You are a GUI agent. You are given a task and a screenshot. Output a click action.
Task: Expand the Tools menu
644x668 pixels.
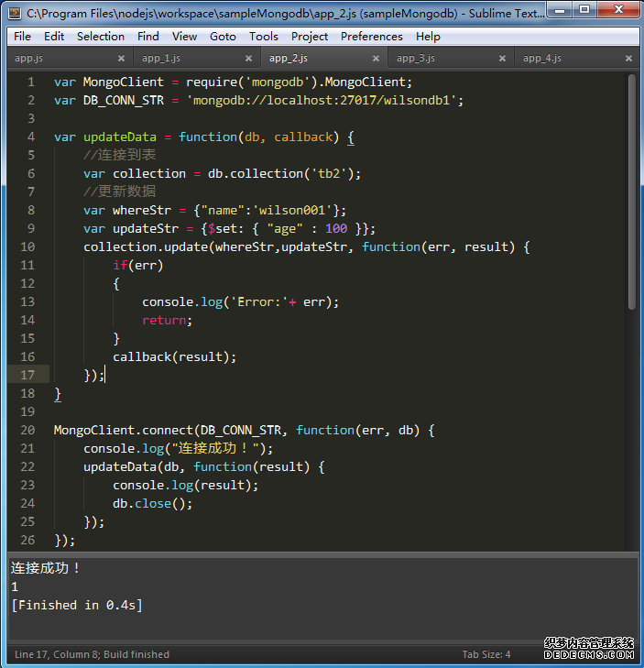coord(263,37)
